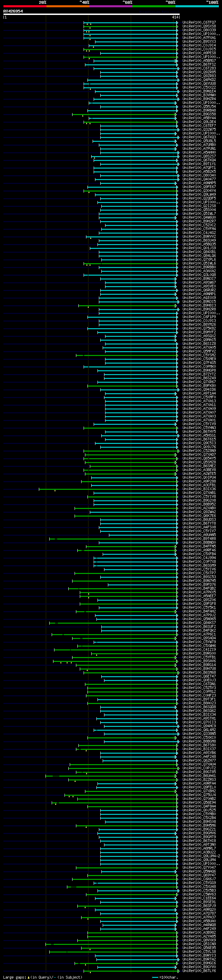Open hit UniRef100_Q654Y5
The height and width of the screenshot is (980, 222).
(199, 459)
